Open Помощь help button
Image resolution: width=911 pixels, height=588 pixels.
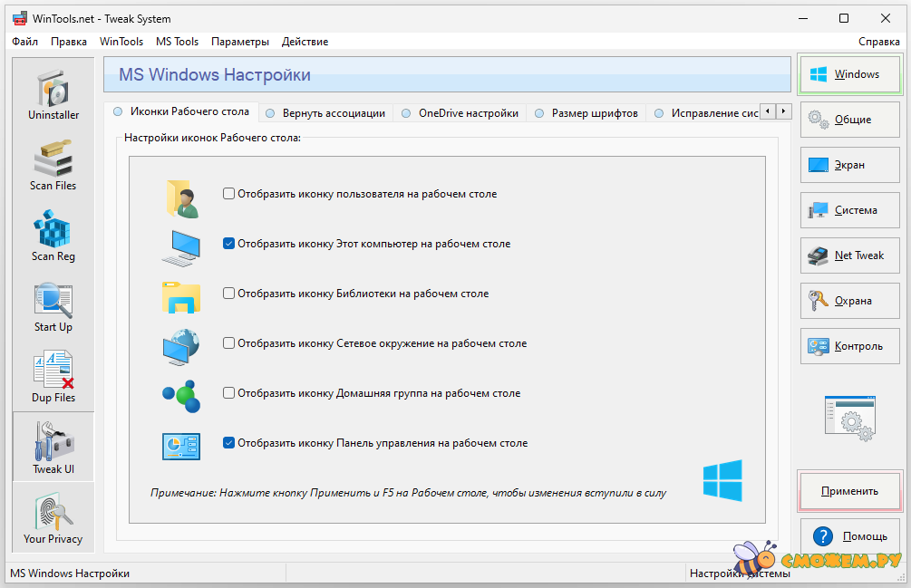coord(850,536)
